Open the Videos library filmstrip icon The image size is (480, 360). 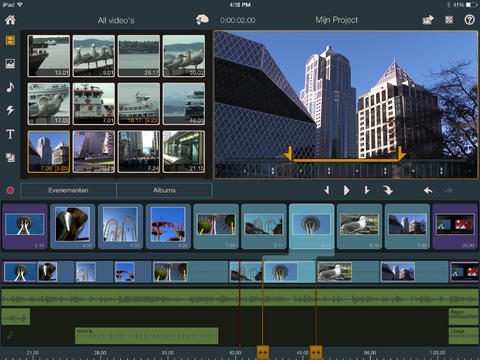click(10, 41)
